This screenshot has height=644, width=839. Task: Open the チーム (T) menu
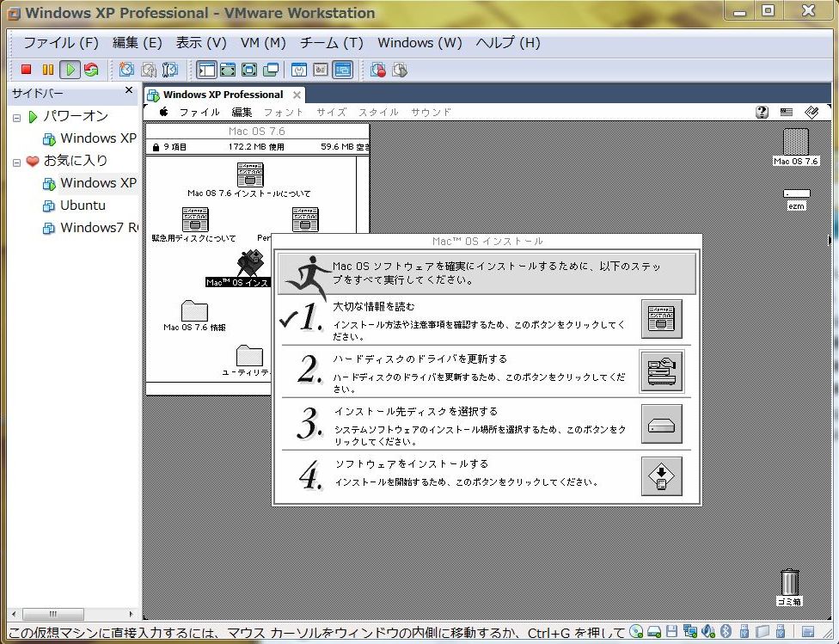[x=332, y=43]
